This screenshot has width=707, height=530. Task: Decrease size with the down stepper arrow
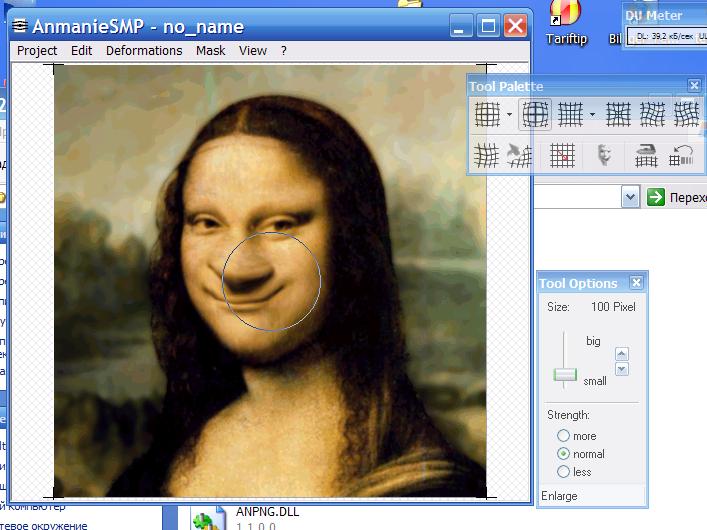(x=622, y=369)
